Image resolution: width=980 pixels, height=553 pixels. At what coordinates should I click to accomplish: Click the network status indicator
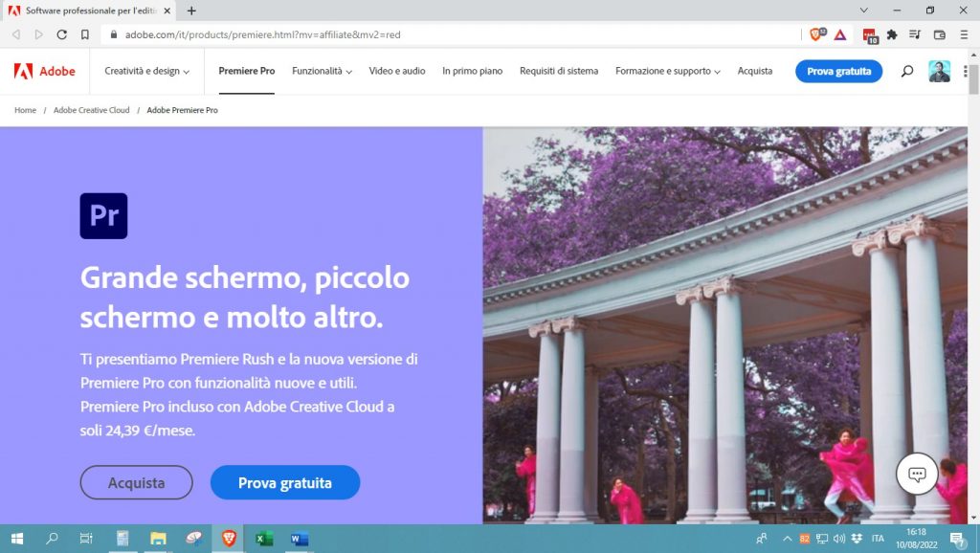821,539
